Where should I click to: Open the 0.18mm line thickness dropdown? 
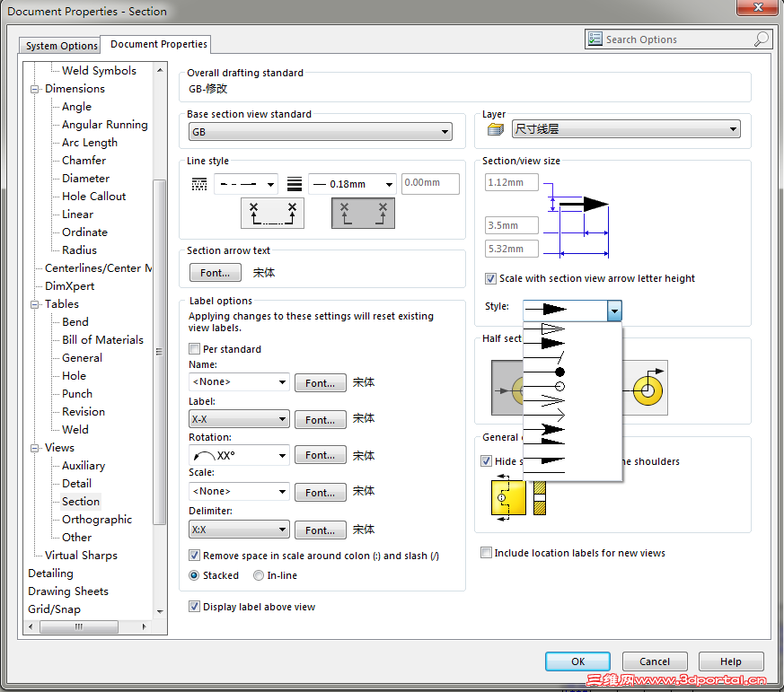click(x=352, y=184)
